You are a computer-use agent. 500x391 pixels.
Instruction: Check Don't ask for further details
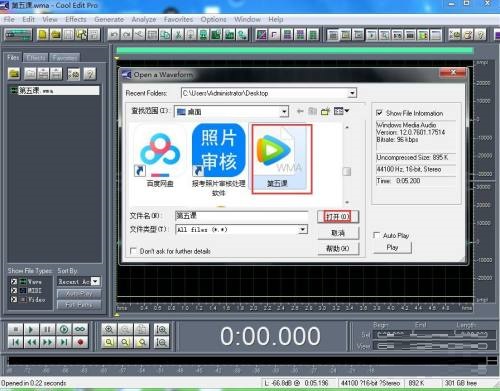point(133,251)
